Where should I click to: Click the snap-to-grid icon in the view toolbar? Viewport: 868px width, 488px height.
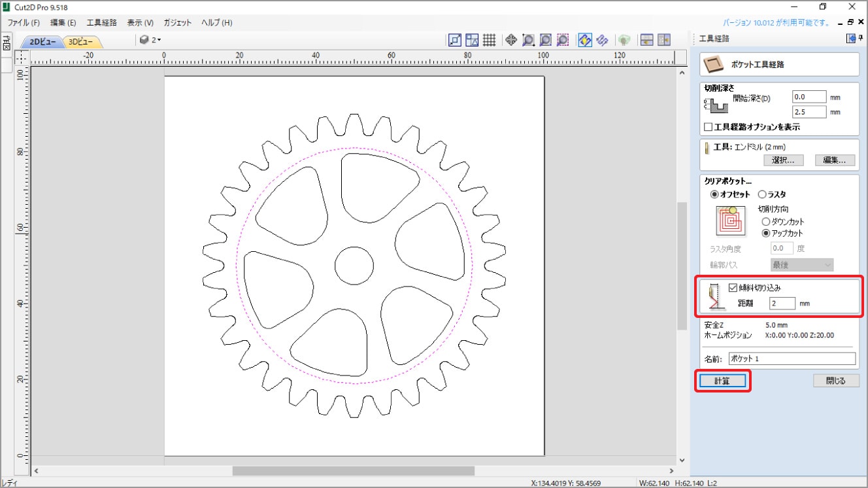(x=489, y=40)
